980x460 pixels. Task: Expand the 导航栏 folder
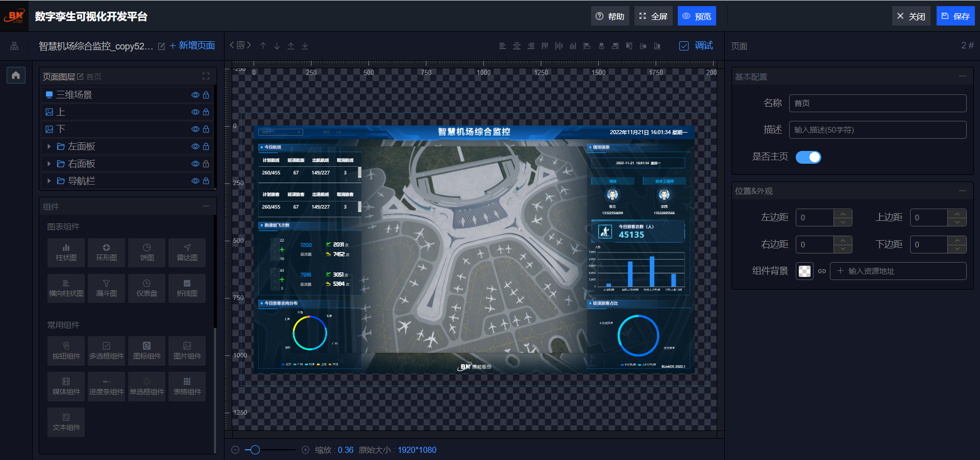point(49,181)
